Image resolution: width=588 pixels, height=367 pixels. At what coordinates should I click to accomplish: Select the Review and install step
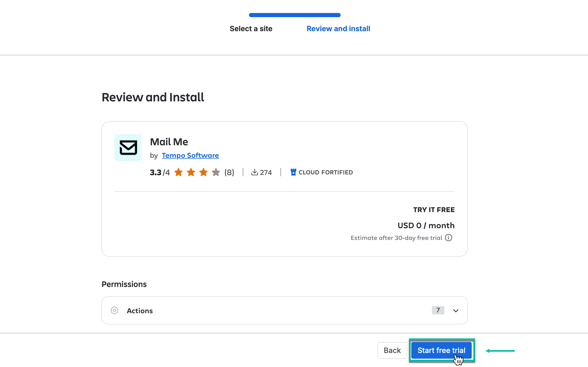point(338,29)
